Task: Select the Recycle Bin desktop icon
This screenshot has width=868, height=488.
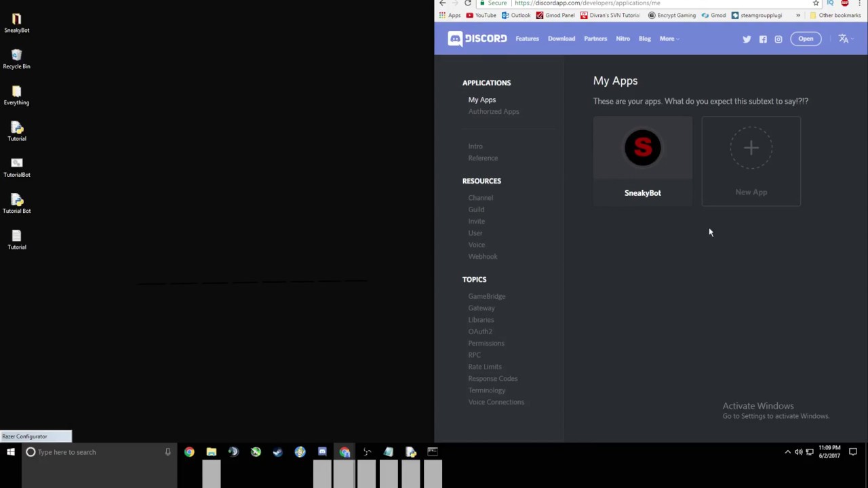Action: (17, 59)
